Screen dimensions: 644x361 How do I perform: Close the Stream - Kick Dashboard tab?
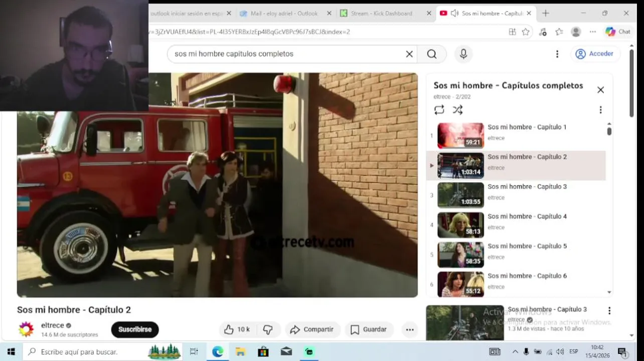(x=429, y=14)
